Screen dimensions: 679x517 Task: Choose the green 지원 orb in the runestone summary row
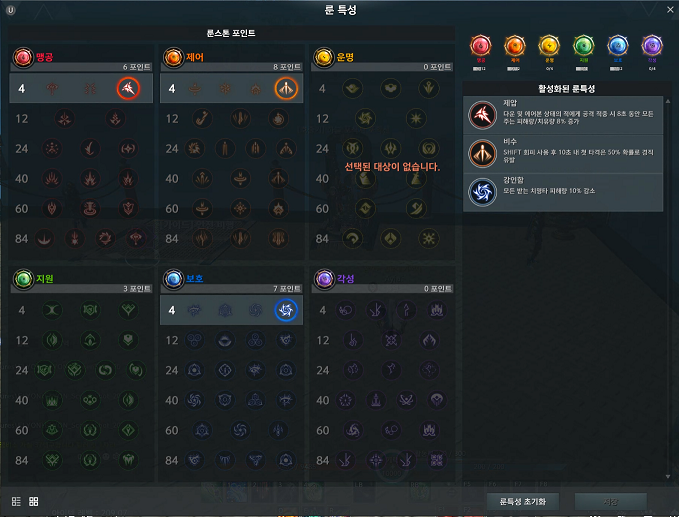583,46
